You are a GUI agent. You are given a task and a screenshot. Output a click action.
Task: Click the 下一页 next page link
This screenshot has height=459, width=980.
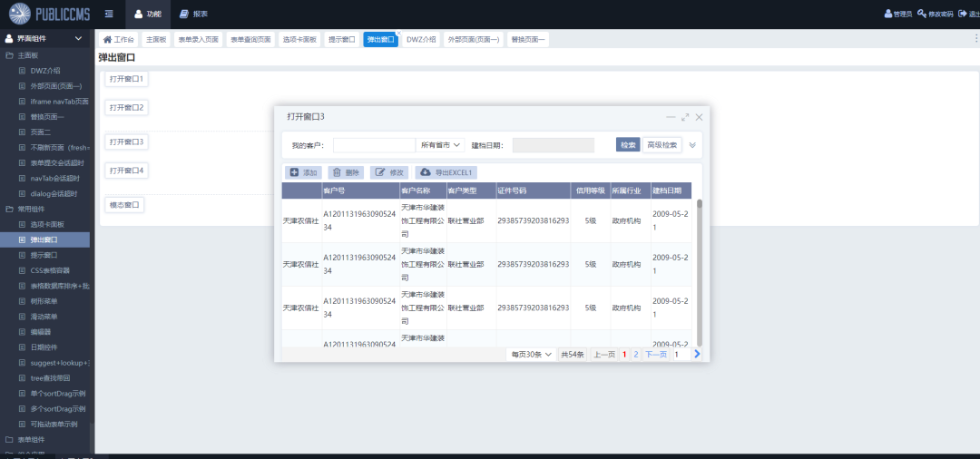click(655, 355)
